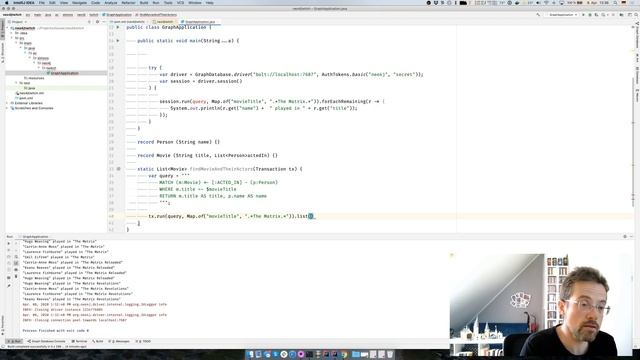Viewport: 640px width, 360px height.
Task: Open the Graph Database Console tool window
Action: tap(46, 341)
